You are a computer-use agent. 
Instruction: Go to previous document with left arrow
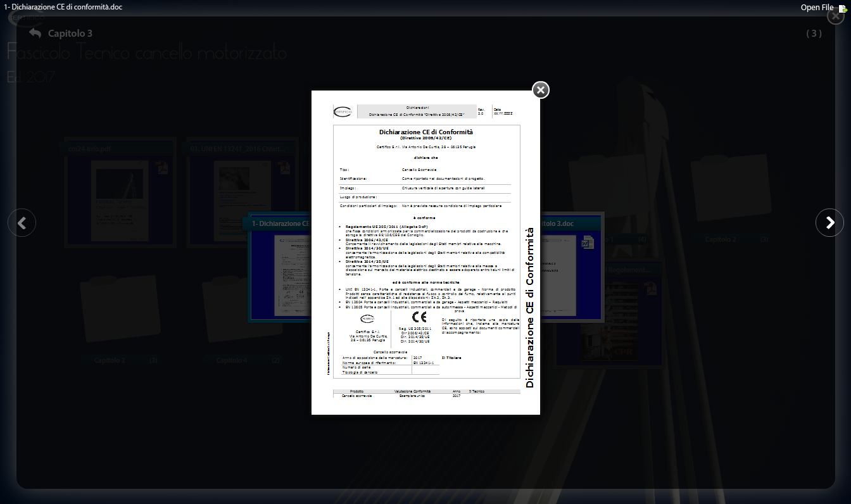click(22, 223)
